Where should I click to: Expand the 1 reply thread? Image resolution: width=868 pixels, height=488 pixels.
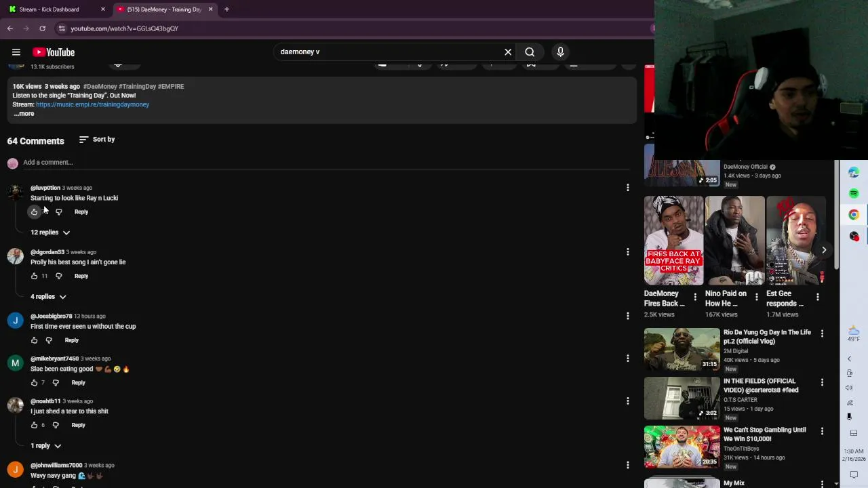point(45,446)
